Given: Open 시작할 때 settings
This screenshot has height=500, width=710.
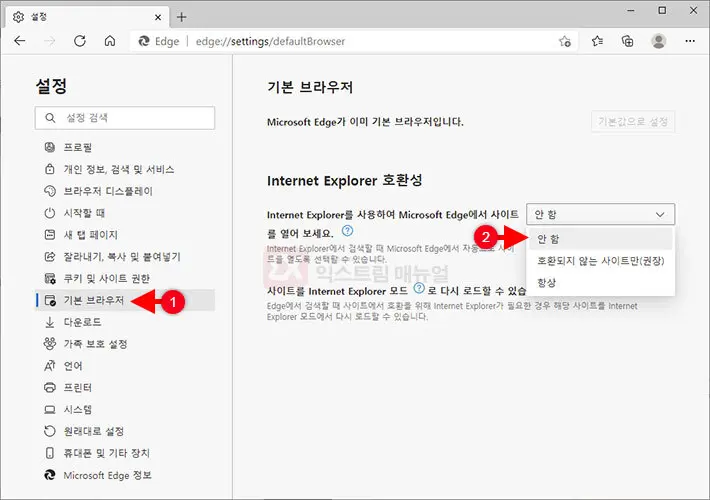Looking at the screenshot, I should [x=125, y=213].
